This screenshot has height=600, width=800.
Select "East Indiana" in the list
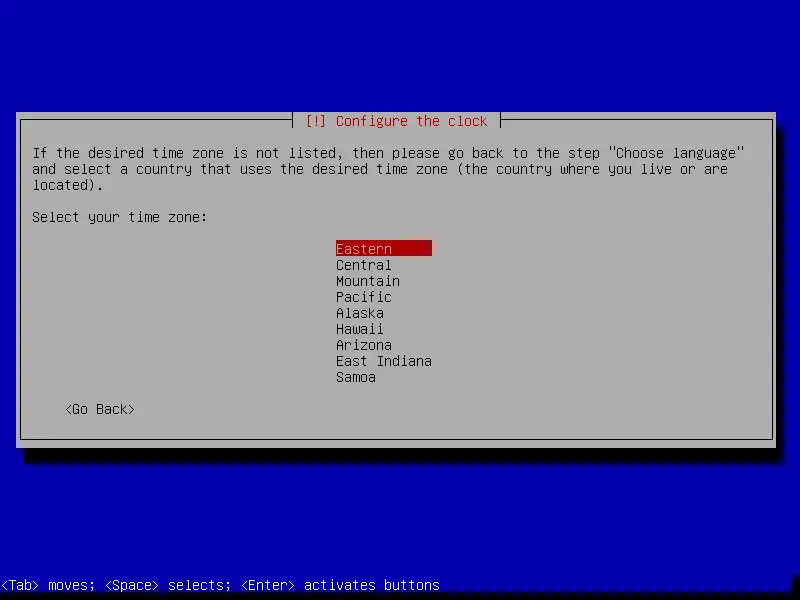(383, 360)
